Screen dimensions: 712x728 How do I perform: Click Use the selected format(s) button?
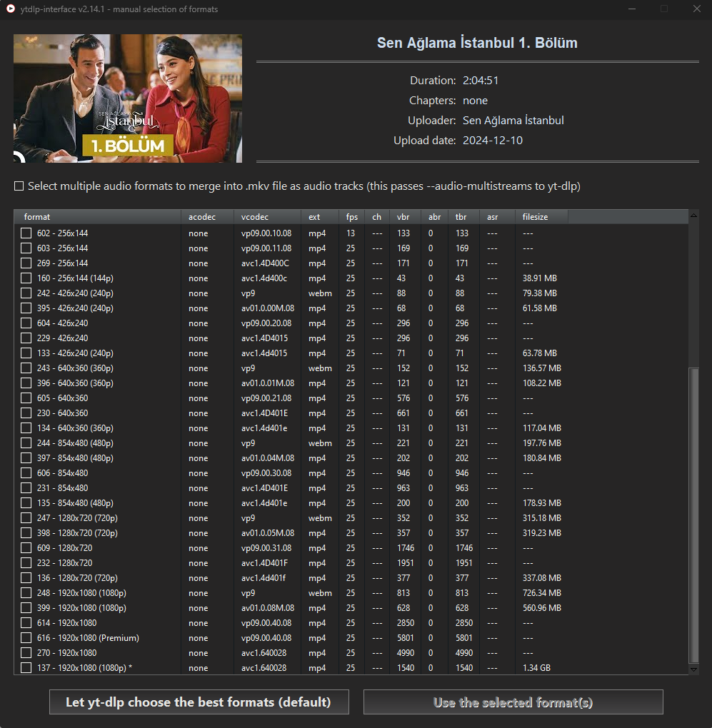pyautogui.click(x=513, y=702)
